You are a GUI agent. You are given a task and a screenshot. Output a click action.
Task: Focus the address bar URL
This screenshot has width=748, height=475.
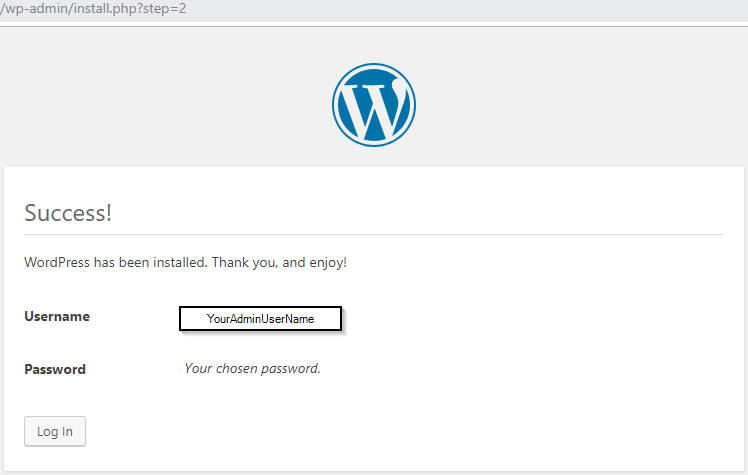94,9
